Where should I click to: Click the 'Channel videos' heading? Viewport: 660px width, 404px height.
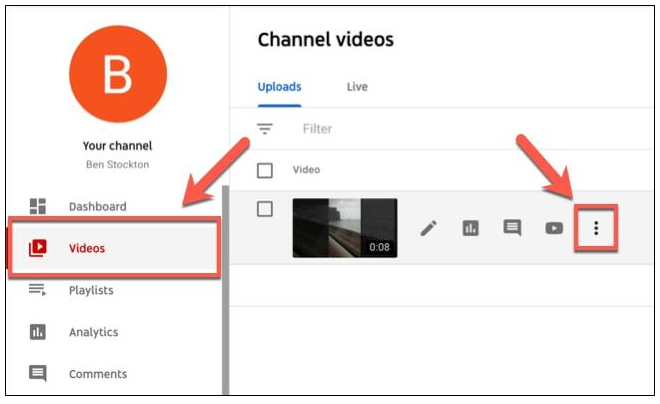point(326,40)
